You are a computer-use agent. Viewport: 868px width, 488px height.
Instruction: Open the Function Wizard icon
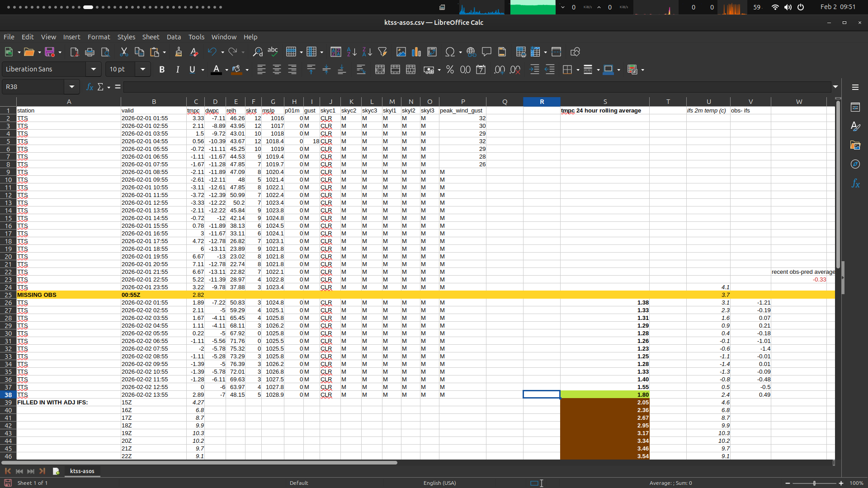click(90, 87)
